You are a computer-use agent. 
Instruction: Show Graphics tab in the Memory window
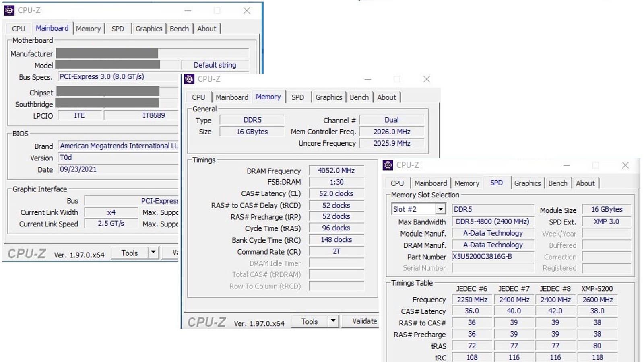pyautogui.click(x=329, y=97)
